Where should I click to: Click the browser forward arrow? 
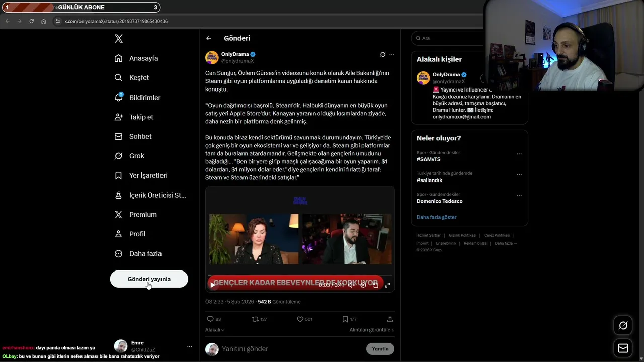pyautogui.click(x=19, y=21)
